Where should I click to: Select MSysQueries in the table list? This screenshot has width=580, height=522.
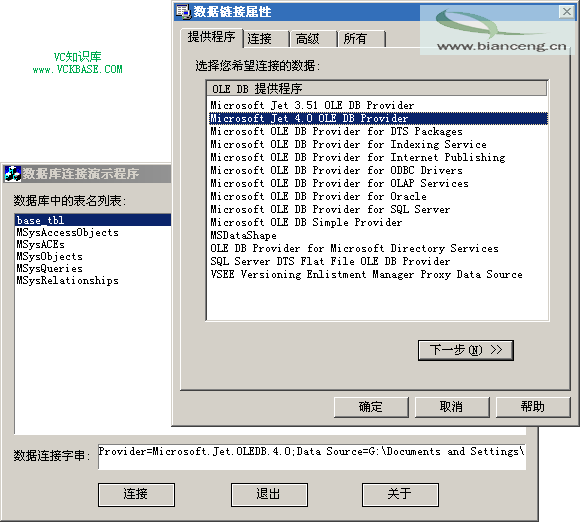coord(93,268)
